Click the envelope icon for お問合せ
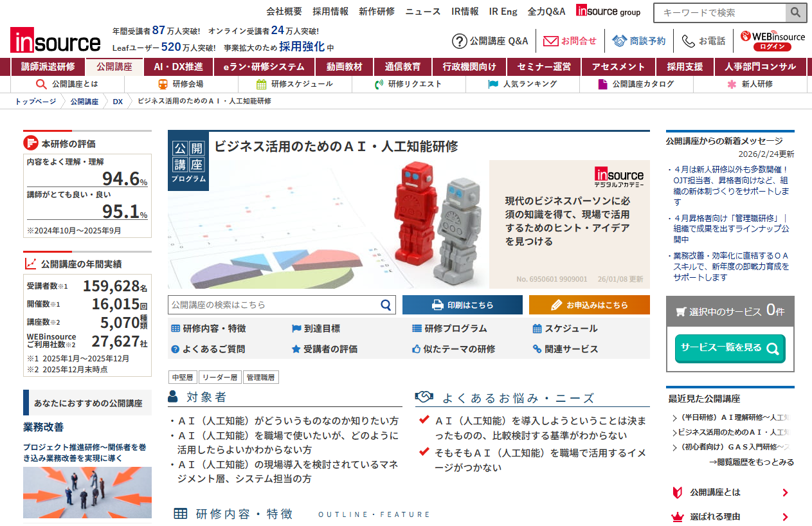Screen dimensions: 812x526 click(x=550, y=41)
